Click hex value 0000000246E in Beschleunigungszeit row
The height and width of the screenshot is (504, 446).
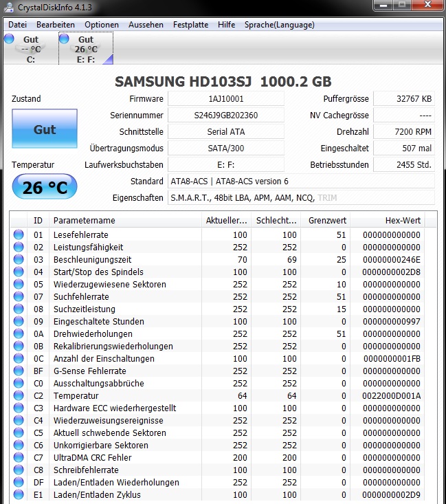[392, 259]
